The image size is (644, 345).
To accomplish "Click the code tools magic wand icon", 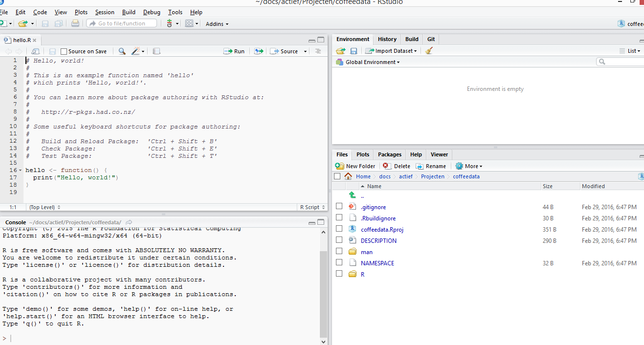I will point(135,51).
